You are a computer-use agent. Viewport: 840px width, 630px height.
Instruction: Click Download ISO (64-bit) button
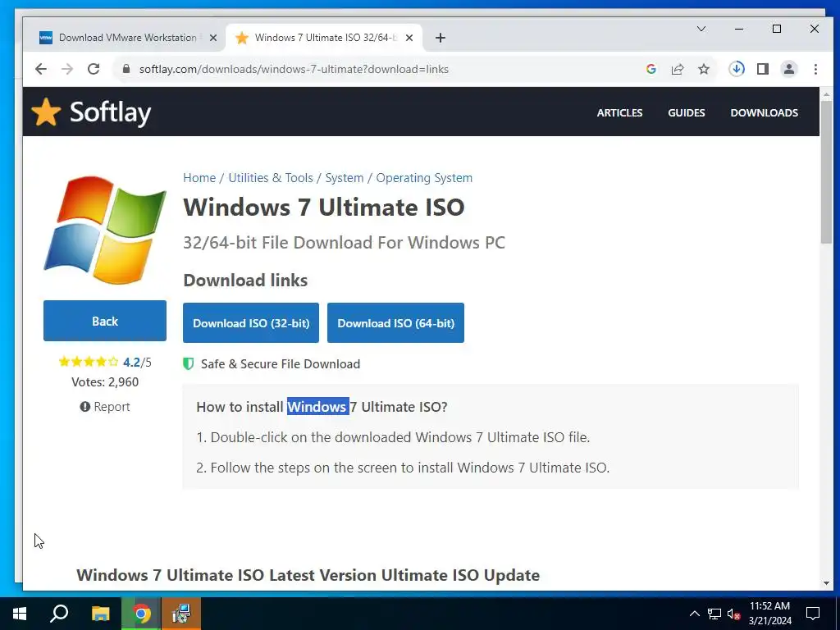396,323
